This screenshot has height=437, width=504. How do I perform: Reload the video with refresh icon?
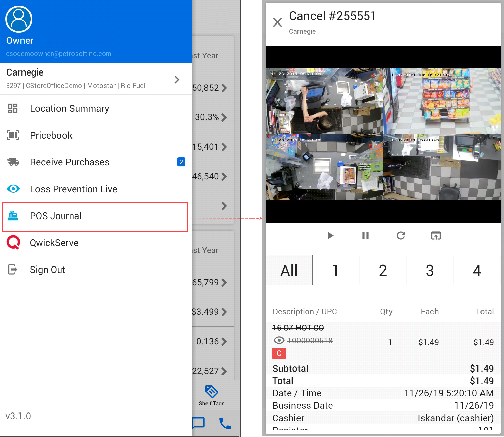pyautogui.click(x=401, y=236)
